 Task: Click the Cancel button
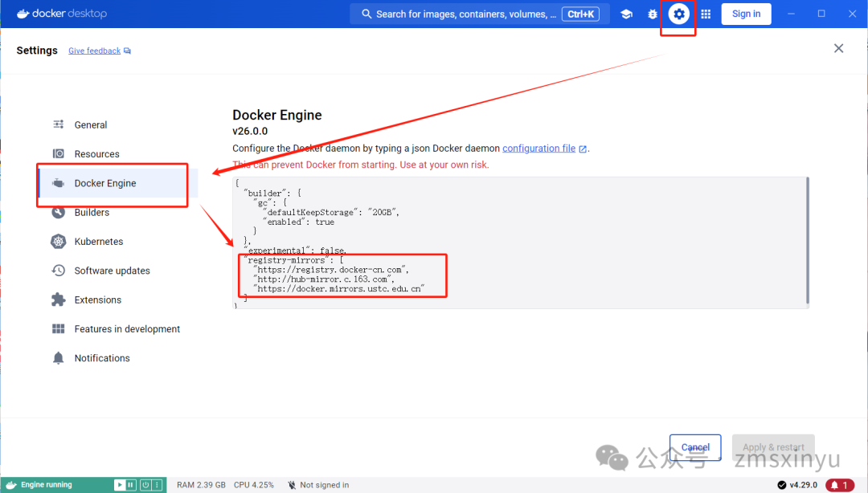point(695,447)
